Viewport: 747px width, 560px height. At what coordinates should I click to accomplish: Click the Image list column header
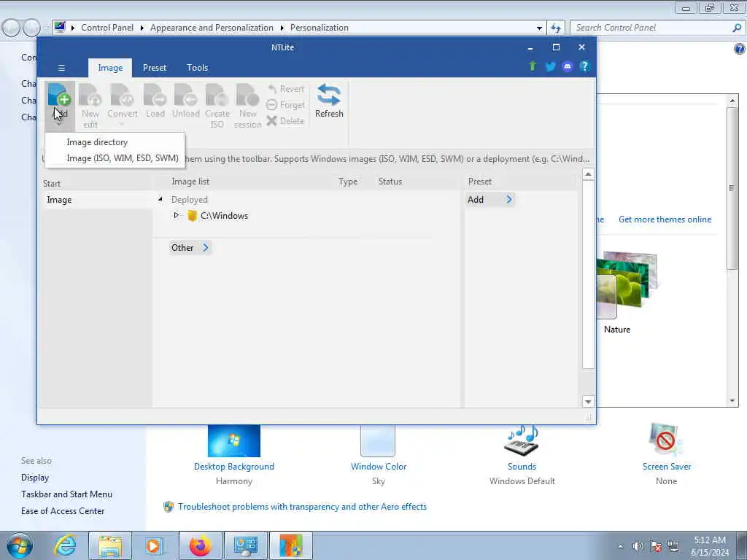(x=190, y=182)
